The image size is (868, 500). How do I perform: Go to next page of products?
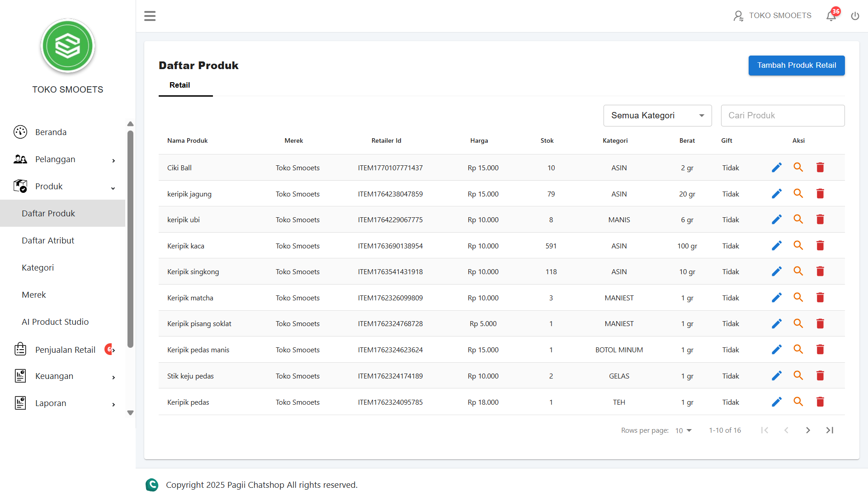(x=808, y=430)
